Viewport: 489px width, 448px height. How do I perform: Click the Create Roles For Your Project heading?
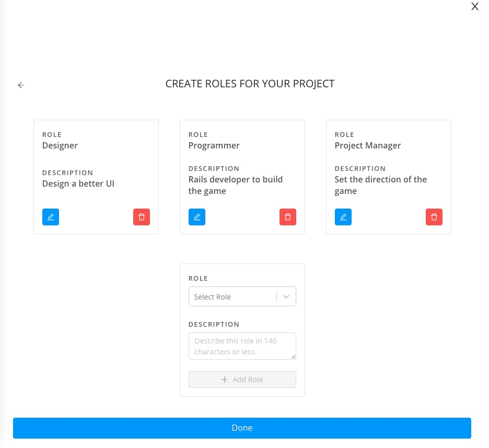click(x=250, y=84)
